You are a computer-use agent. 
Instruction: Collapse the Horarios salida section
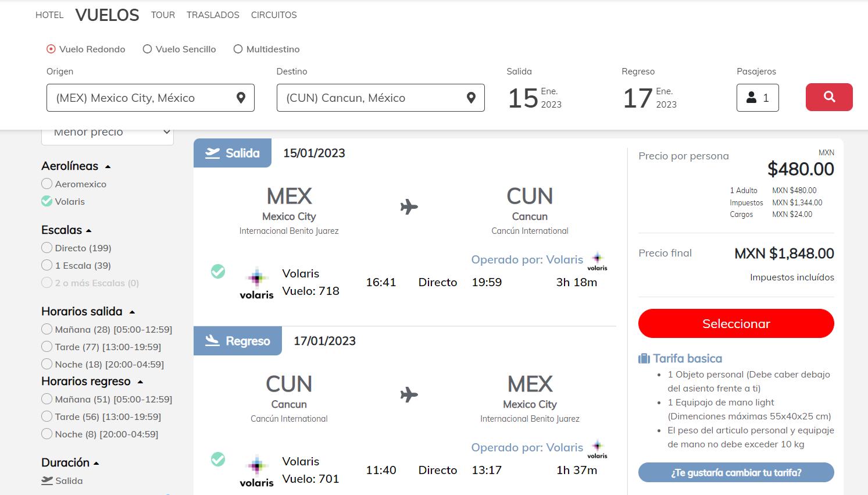pyautogui.click(x=132, y=312)
